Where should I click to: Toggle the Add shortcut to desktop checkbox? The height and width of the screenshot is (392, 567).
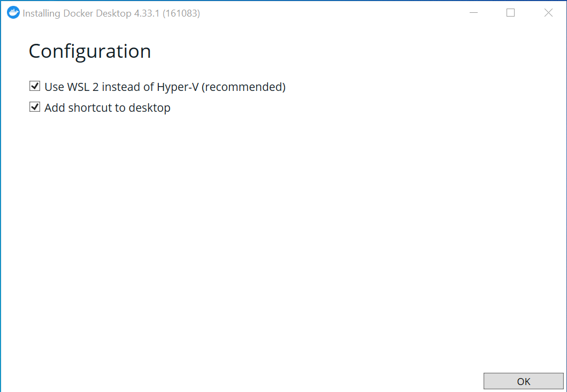click(x=35, y=107)
